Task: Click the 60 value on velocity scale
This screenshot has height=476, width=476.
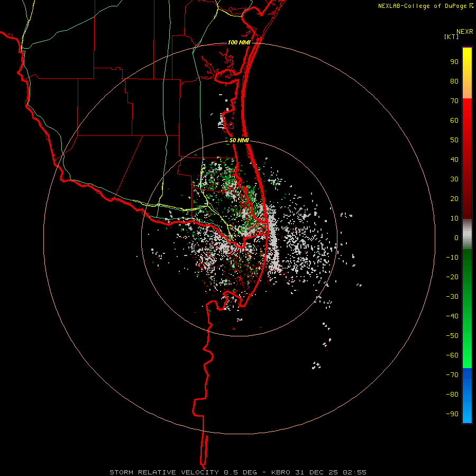Action: 454,121
